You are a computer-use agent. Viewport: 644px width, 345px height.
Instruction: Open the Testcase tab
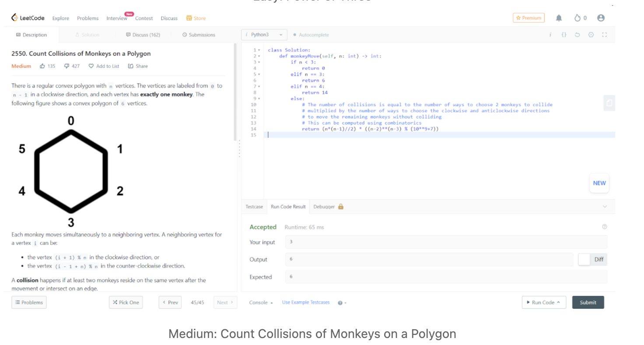point(254,207)
